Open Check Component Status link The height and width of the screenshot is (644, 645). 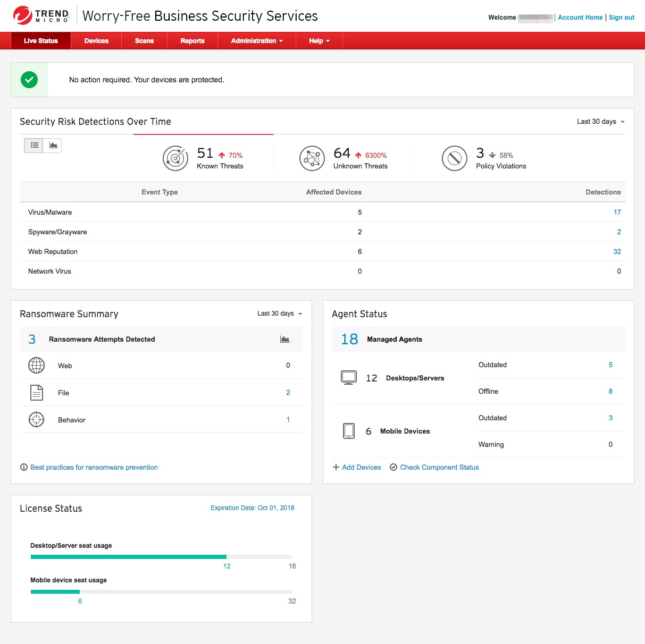439,468
